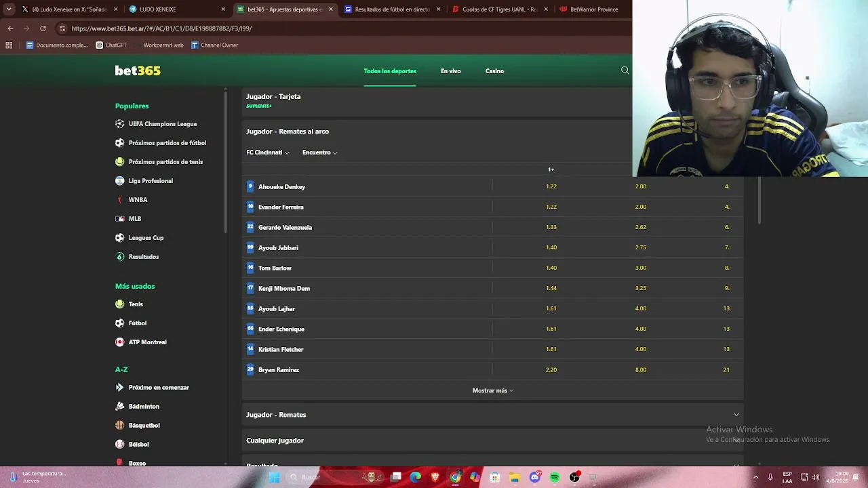Open the Leagues Cup link
Image resolution: width=868 pixels, height=488 pixels.
click(146, 238)
